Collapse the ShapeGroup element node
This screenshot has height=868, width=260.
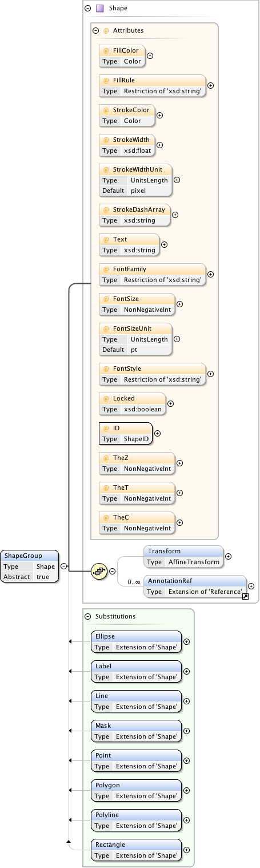coord(64,566)
